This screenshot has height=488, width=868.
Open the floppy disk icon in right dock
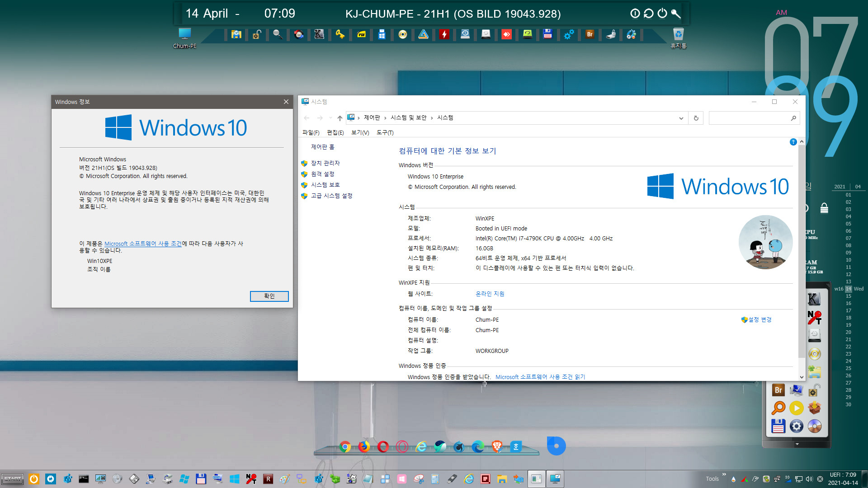778,426
